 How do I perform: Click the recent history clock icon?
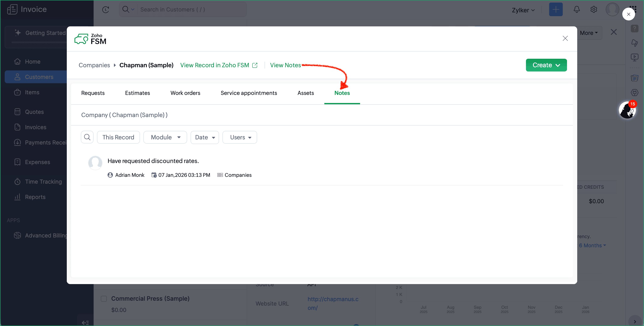(105, 10)
